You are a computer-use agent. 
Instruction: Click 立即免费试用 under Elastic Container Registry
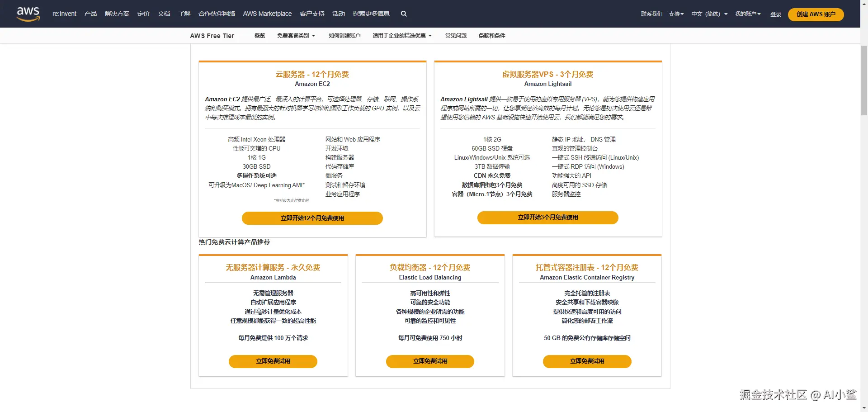587,361
